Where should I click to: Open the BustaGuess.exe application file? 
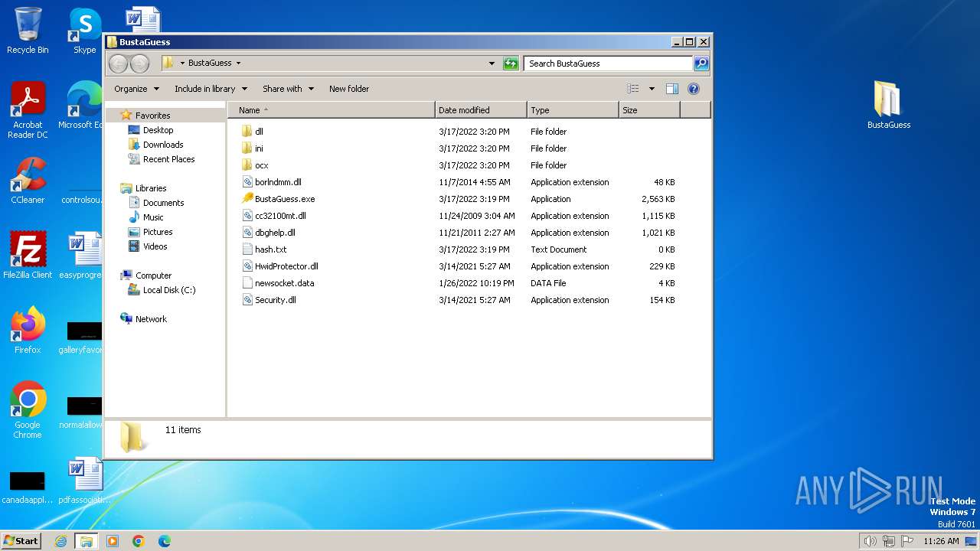tap(284, 199)
